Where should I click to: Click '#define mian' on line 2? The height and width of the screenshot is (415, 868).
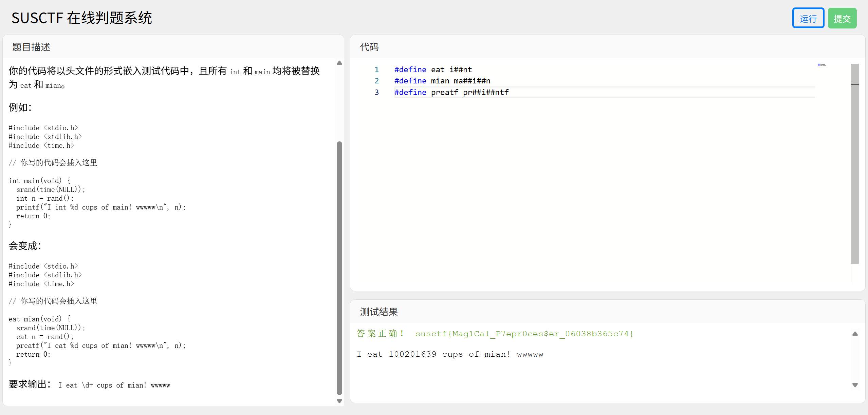[x=422, y=81]
